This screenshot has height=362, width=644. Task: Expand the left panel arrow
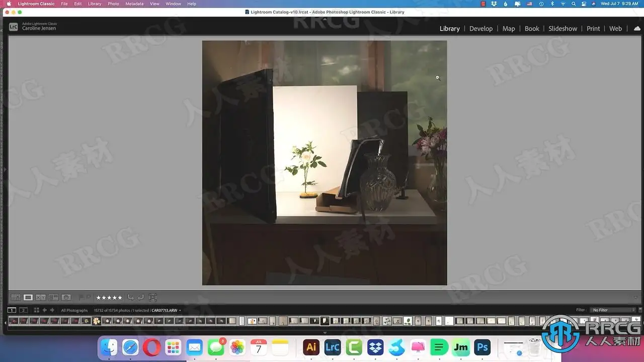coord(6,171)
